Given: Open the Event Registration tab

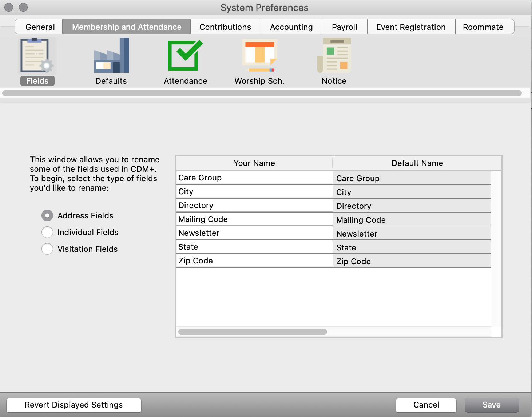Looking at the screenshot, I should [410, 27].
